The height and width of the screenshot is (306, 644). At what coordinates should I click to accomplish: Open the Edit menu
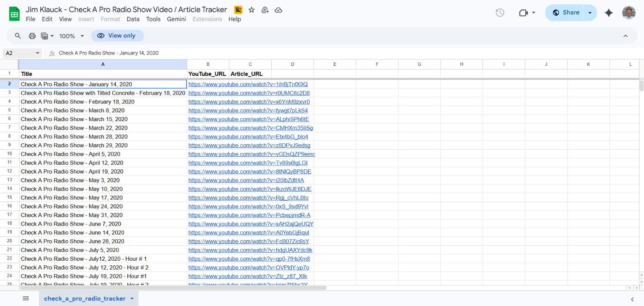tap(47, 19)
